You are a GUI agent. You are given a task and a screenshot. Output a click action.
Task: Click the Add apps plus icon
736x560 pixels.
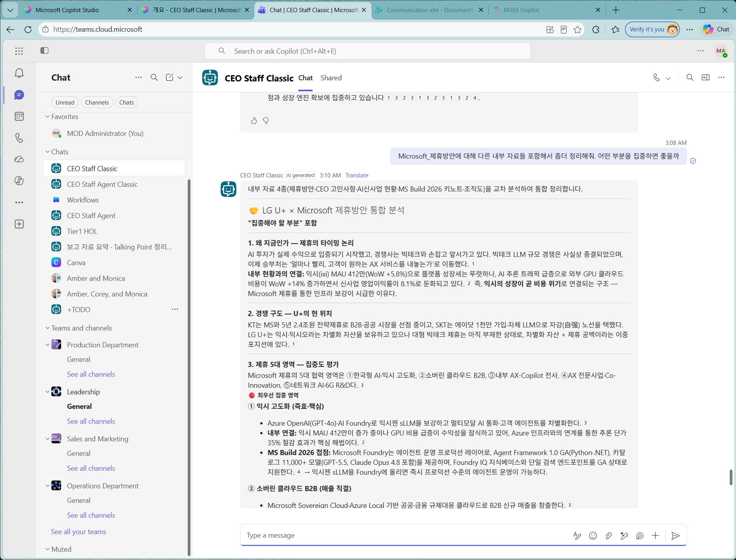[x=19, y=224]
